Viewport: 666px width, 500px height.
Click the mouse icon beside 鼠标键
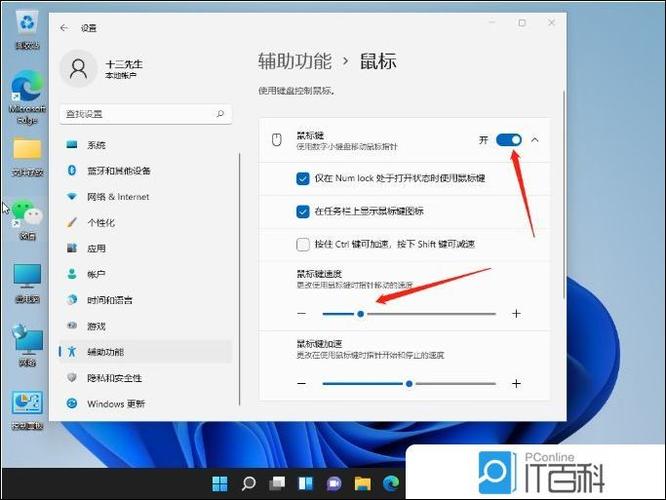point(277,140)
